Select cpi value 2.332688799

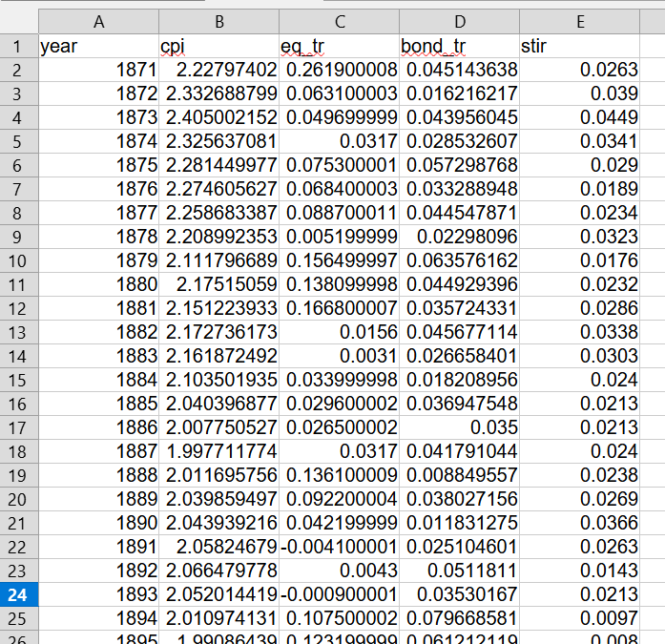click(x=218, y=93)
